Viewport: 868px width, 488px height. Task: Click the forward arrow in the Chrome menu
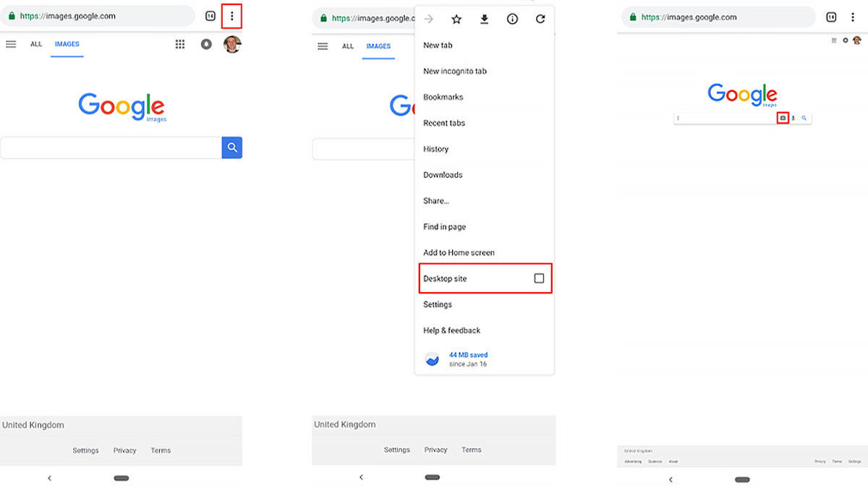tap(429, 20)
